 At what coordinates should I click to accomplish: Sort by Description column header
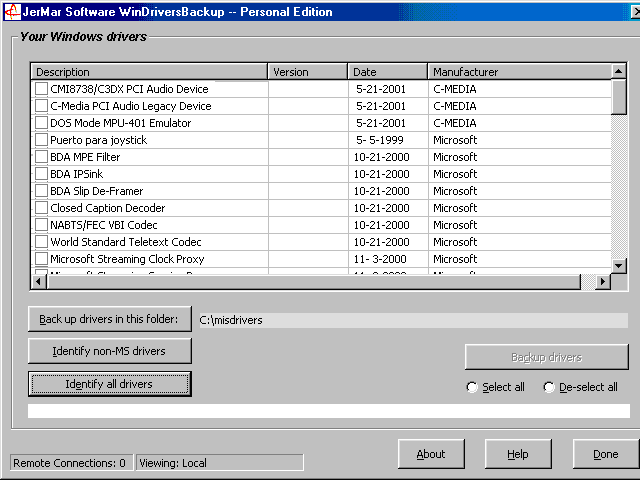click(149, 72)
